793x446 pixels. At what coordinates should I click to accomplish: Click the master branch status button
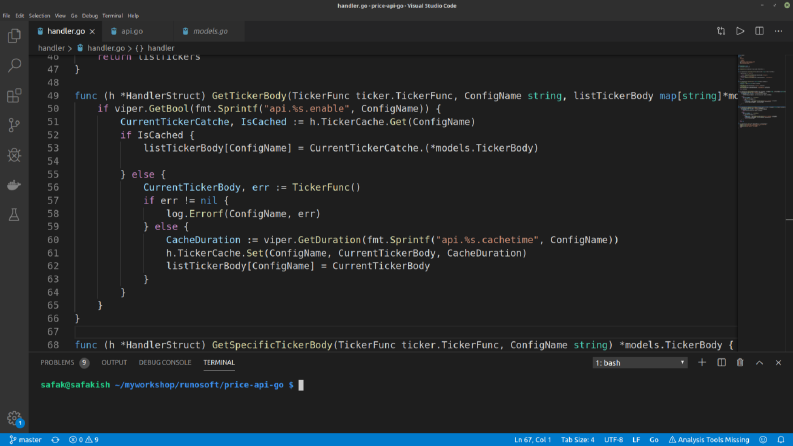pyautogui.click(x=25, y=439)
